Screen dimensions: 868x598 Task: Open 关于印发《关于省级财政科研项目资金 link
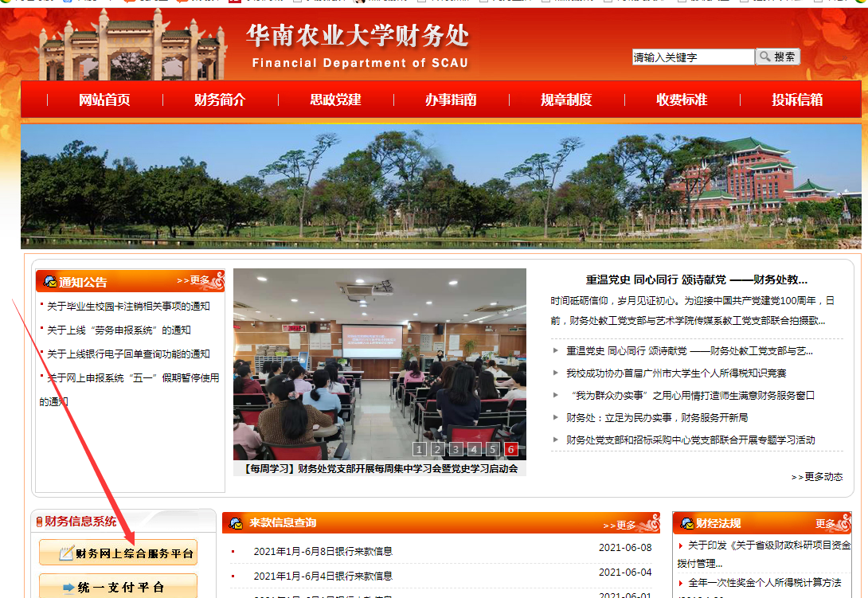click(764, 554)
